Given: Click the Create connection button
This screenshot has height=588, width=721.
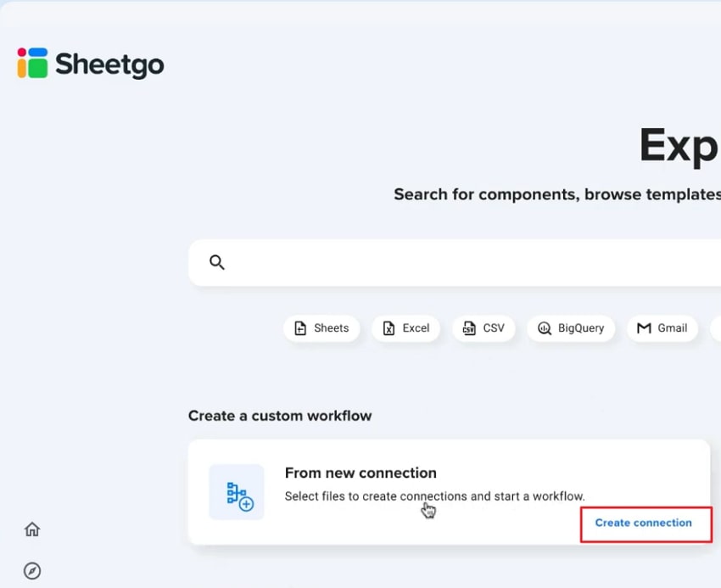Looking at the screenshot, I should pos(646,524).
